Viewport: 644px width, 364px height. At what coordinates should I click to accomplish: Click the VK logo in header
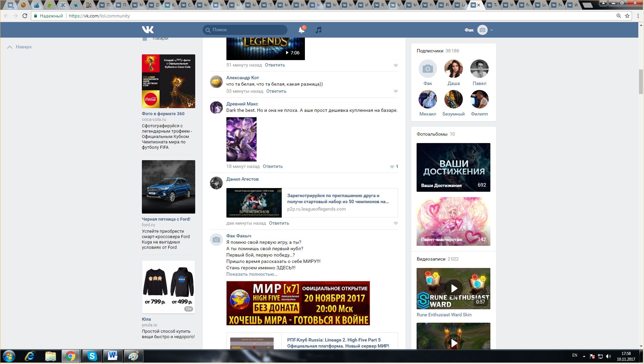(x=148, y=30)
